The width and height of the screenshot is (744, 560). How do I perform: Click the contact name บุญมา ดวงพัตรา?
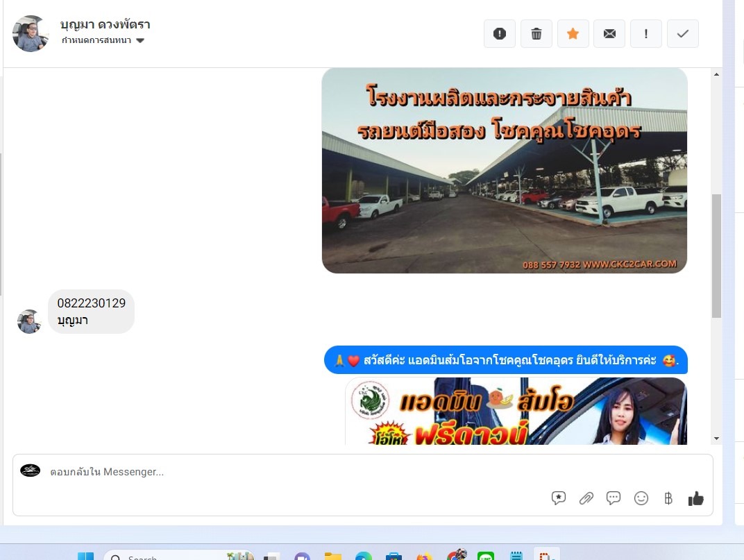click(105, 24)
